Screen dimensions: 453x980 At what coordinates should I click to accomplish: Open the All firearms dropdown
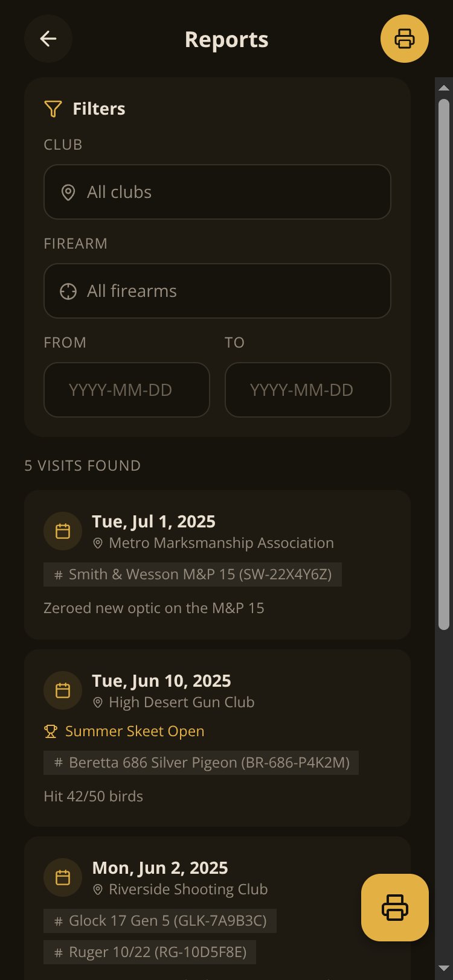(x=217, y=291)
